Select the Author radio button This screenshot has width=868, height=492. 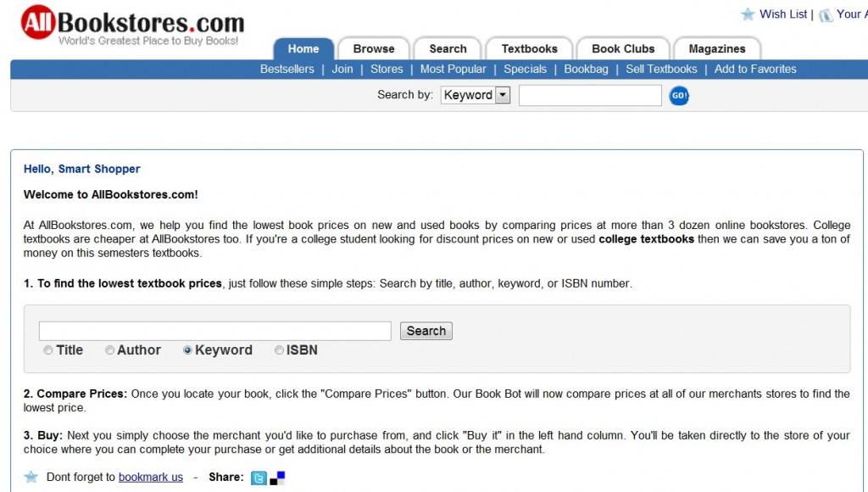point(109,350)
